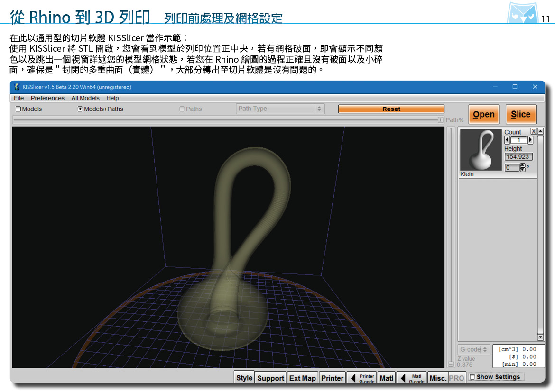Remove the Klein model with its X button
555x392 pixels.
(533, 131)
